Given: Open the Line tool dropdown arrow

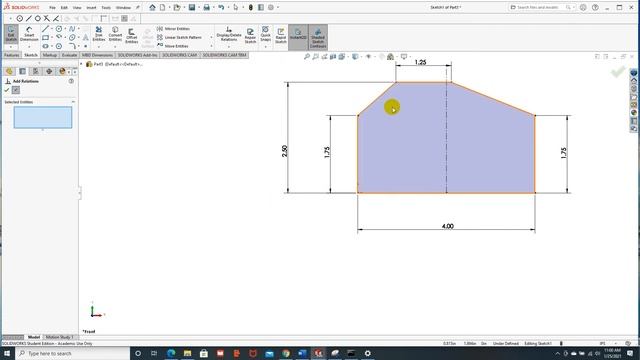Looking at the screenshot, I should [52, 29].
